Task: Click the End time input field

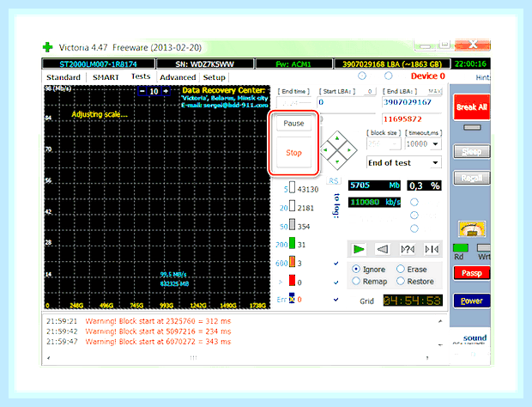Action: [293, 102]
